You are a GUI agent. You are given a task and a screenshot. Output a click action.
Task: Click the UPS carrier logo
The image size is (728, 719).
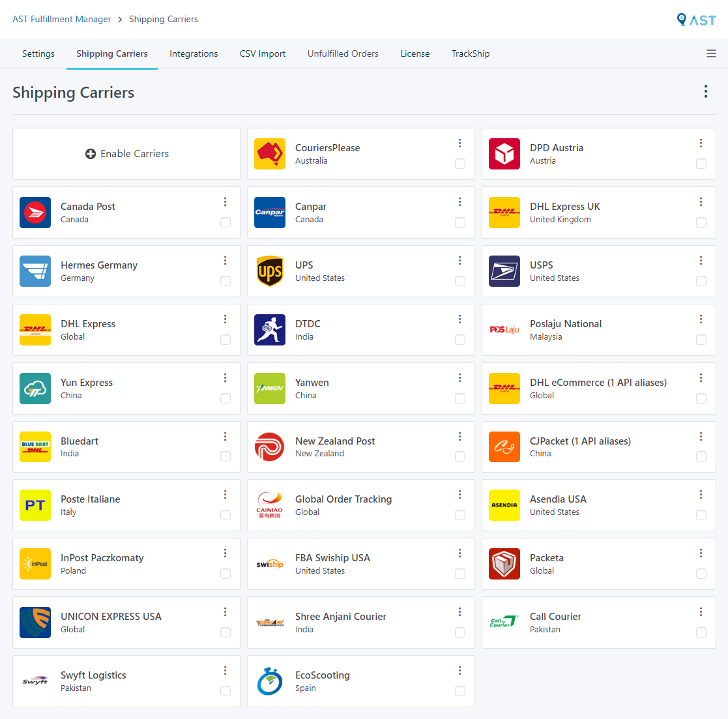click(269, 271)
